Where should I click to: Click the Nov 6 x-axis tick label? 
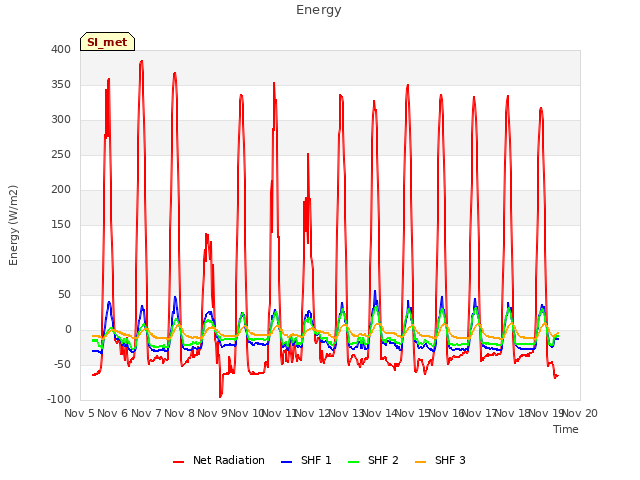[113, 413]
